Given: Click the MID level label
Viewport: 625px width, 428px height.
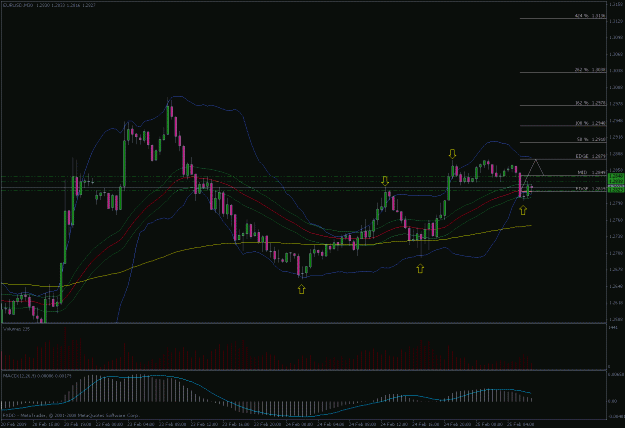Looking at the screenshot, I should 592,173.
